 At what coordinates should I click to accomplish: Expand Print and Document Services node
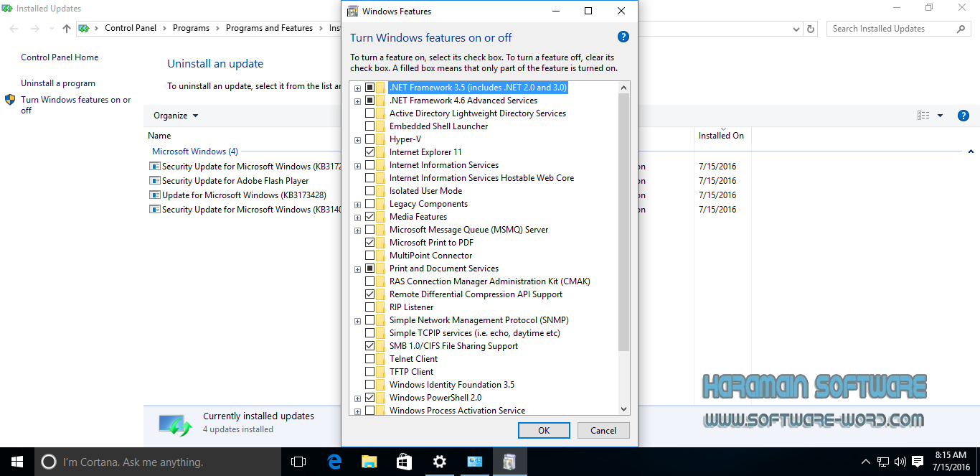pyautogui.click(x=357, y=269)
